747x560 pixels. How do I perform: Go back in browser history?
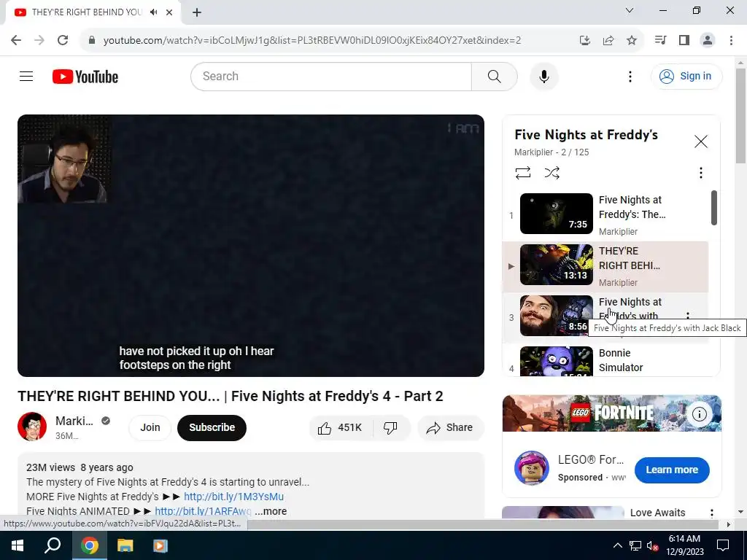pyautogui.click(x=16, y=40)
